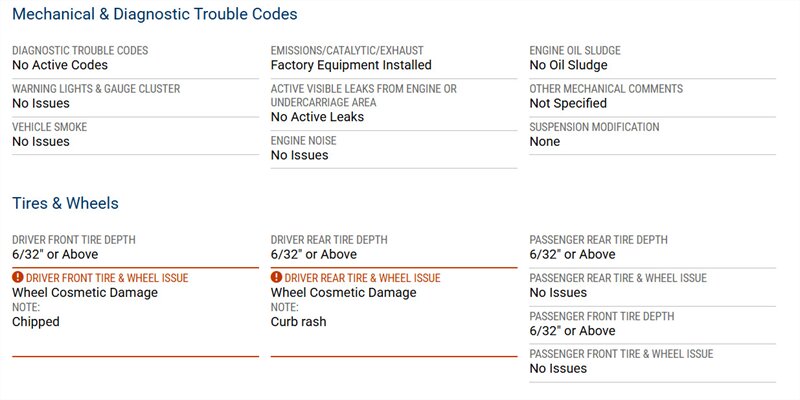Click the Curb rash note text

tap(298, 322)
